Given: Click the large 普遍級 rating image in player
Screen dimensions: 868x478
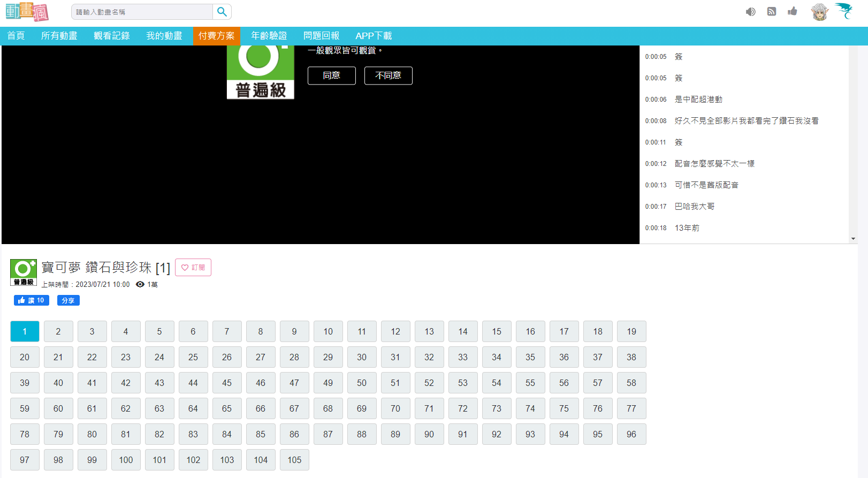Looking at the screenshot, I should pyautogui.click(x=261, y=72).
